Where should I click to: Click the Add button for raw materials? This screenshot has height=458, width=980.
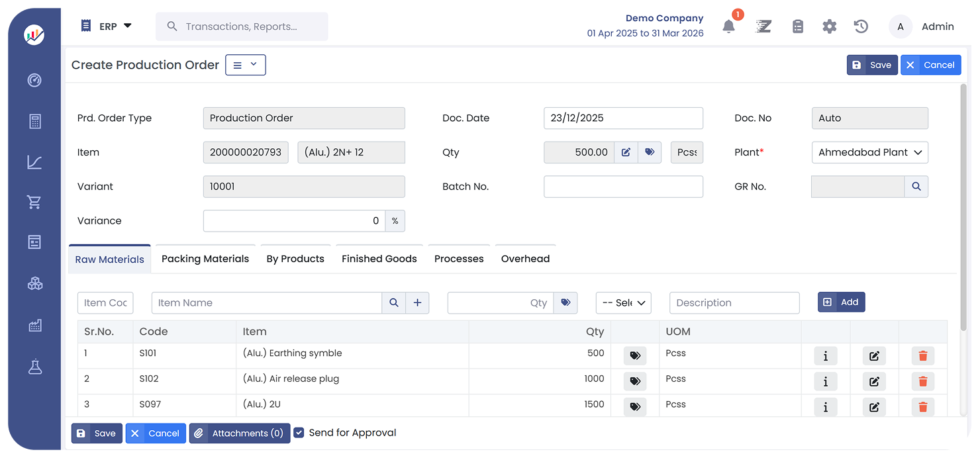click(x=841, y=302)
